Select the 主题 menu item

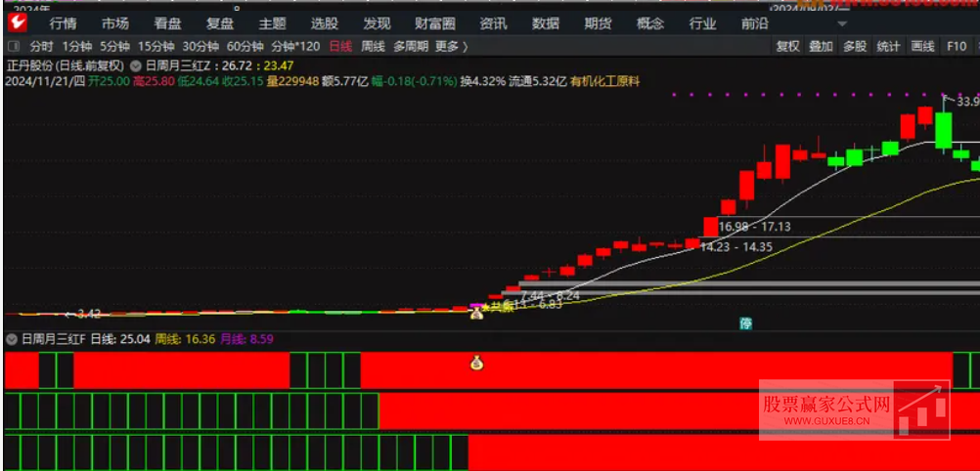click(272, 24)
